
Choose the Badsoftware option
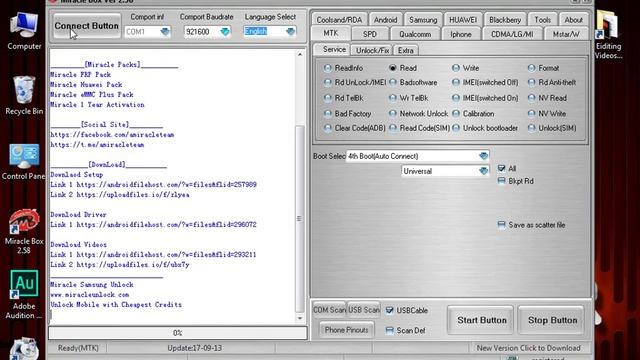[413, 82]
